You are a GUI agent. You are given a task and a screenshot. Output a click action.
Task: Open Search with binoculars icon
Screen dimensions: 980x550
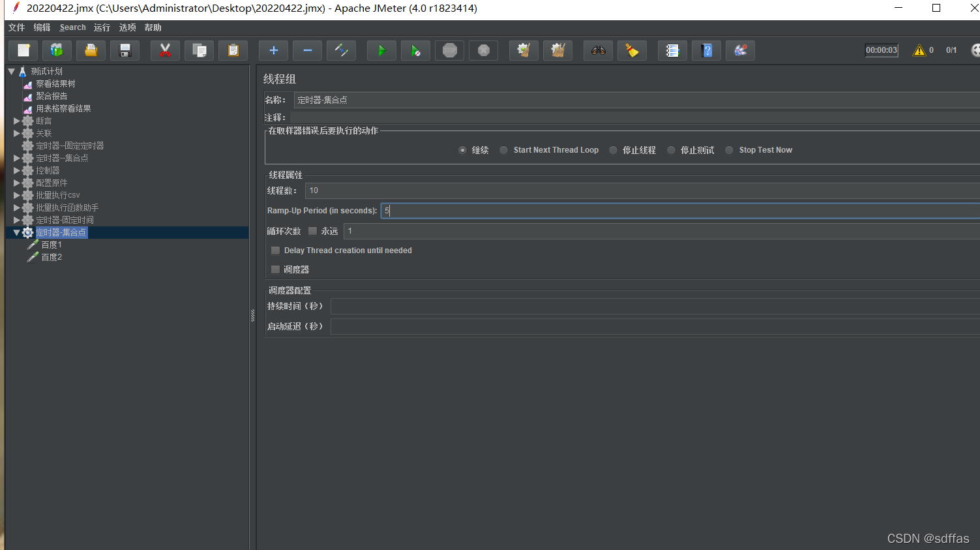(599, 50)
